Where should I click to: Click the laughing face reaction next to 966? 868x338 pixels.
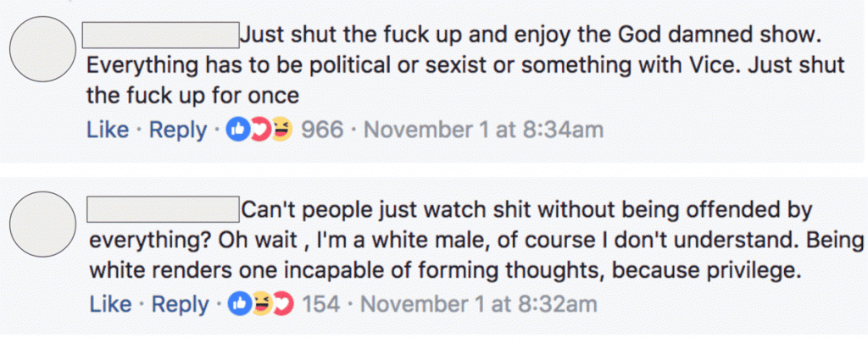coord(281,130)
